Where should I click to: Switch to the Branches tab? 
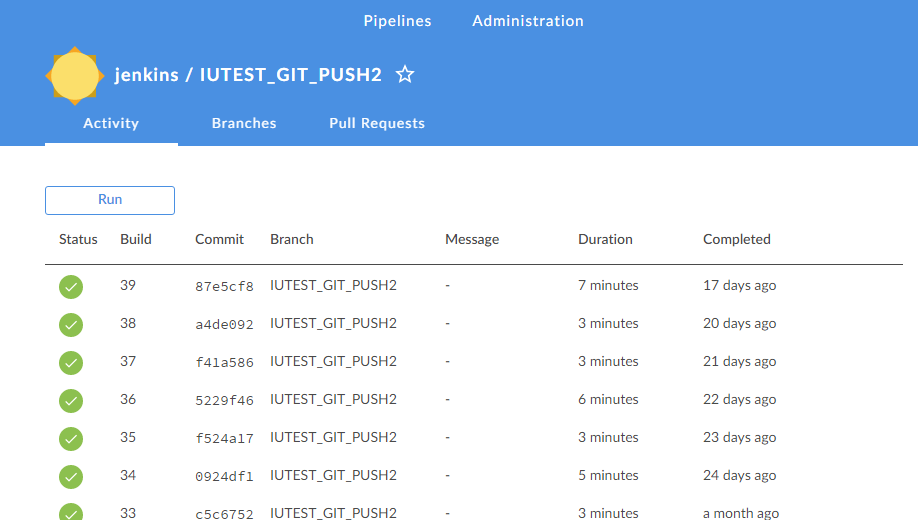(244, 124)
